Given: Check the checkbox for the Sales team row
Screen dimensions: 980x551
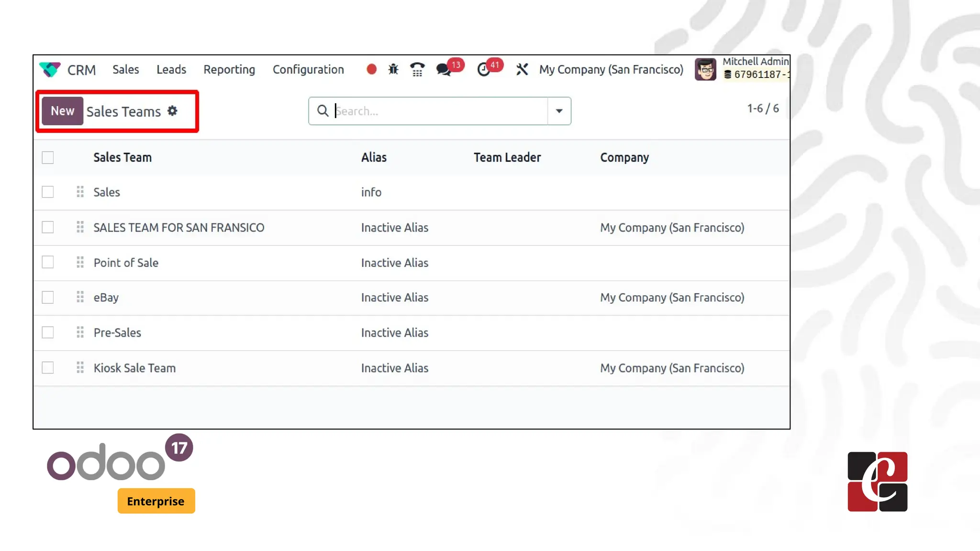Looking at the screenshot, I should coord(48,192).
